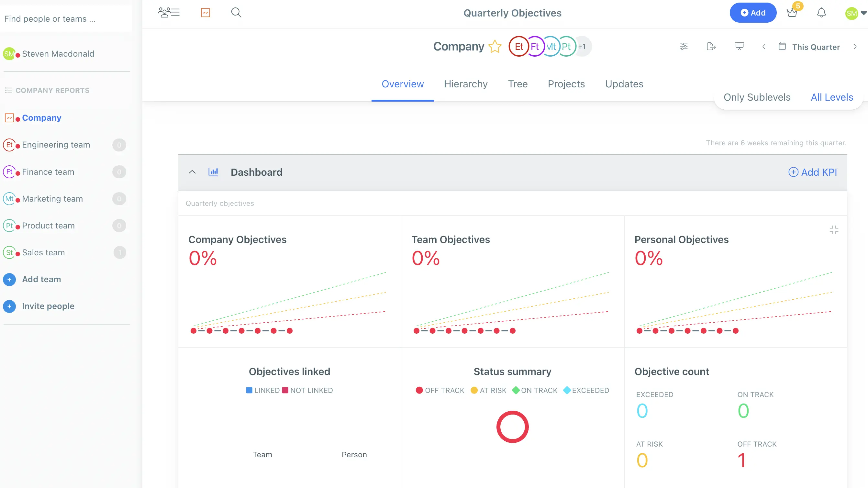The width and height of the screenshot is (868, 488).
Task: Open the Updates tab
Action: click(624, 84)
